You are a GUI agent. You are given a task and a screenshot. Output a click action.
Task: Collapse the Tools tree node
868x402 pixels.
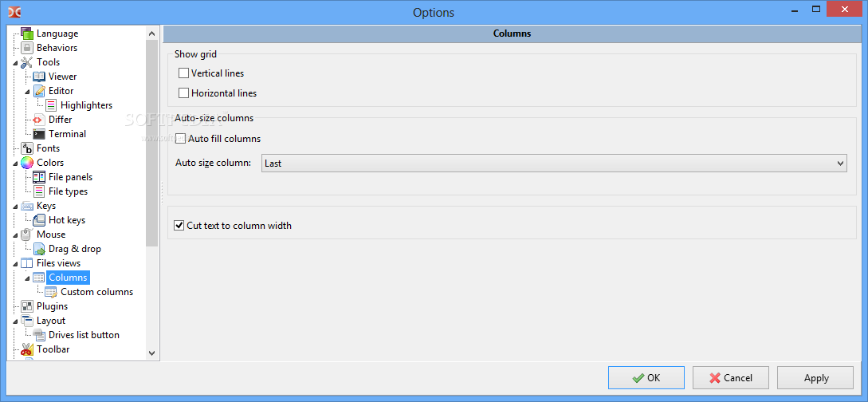[x=15, y=62]
